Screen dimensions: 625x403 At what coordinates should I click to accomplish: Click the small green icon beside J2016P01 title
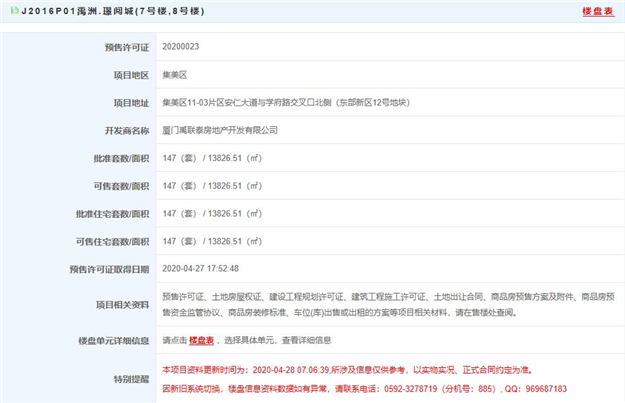click(14, 10)
